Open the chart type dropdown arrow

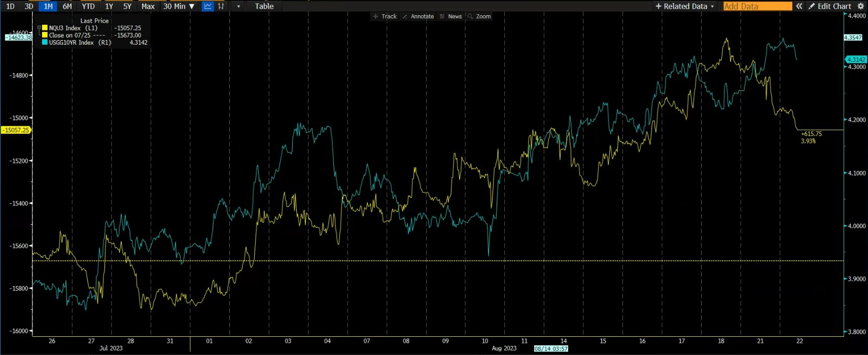click(239, 6)
